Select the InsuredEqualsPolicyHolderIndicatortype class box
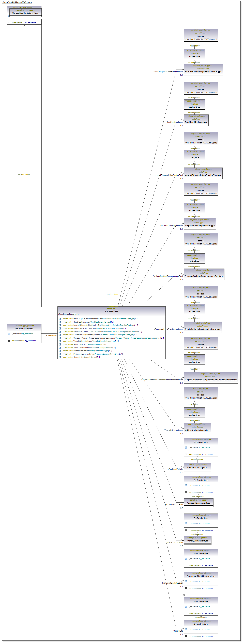 (x=203, y=72)
